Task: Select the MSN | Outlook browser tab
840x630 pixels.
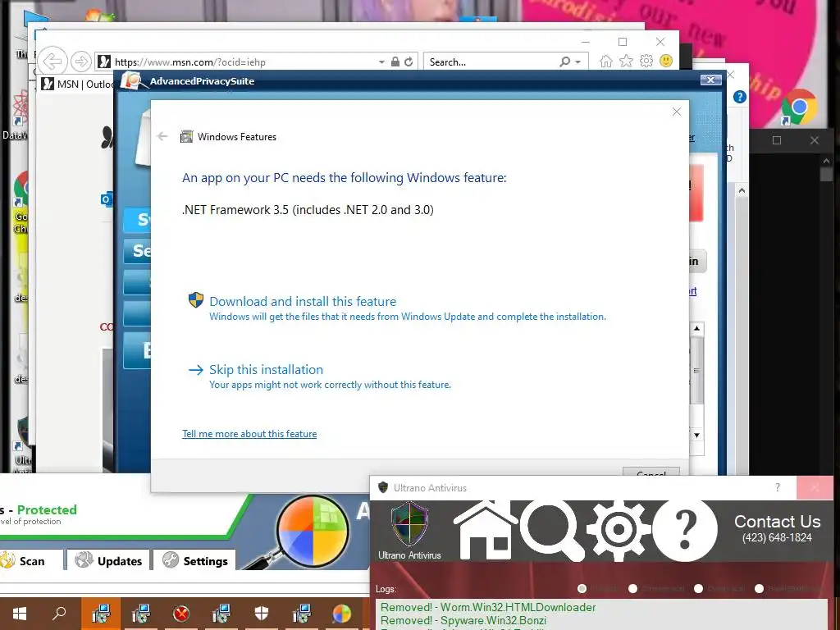Action: [78, 84]
